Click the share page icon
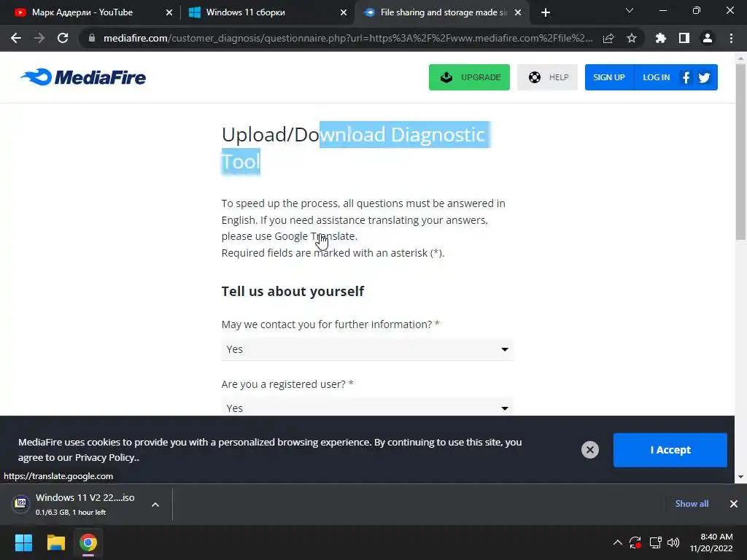The height and width of the screenshot is (560, 747). pyautogui.click(x=608, y=38)
